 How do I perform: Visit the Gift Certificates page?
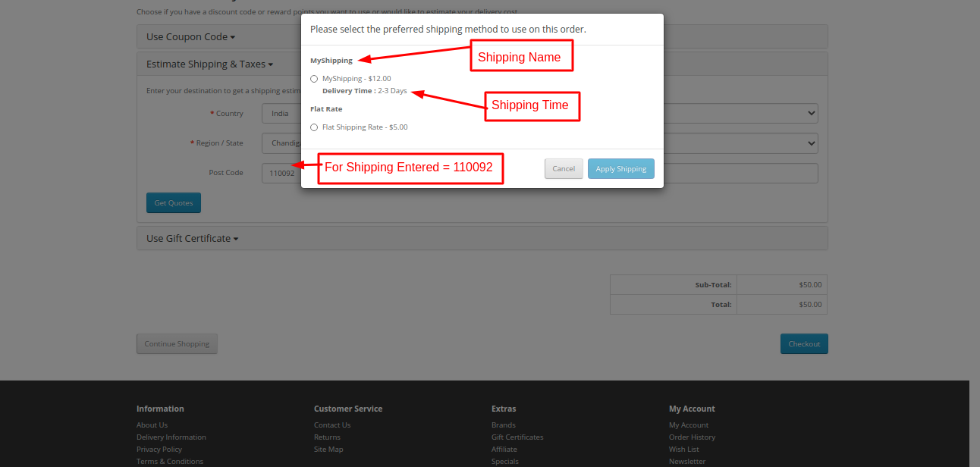pyautogui.click(x=517, y=437)
